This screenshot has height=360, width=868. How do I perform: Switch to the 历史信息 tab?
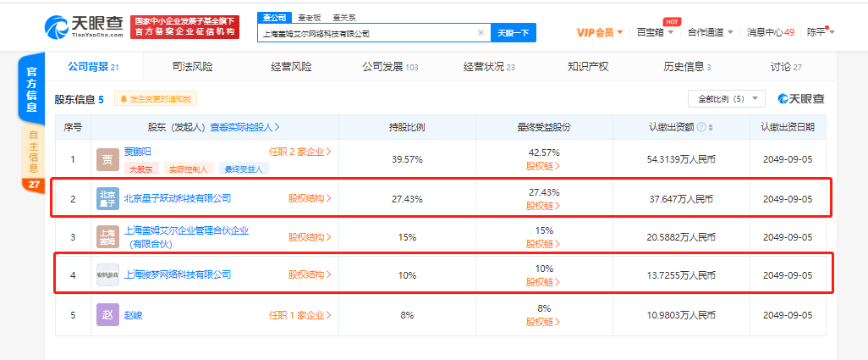click(x=687, y=67)
